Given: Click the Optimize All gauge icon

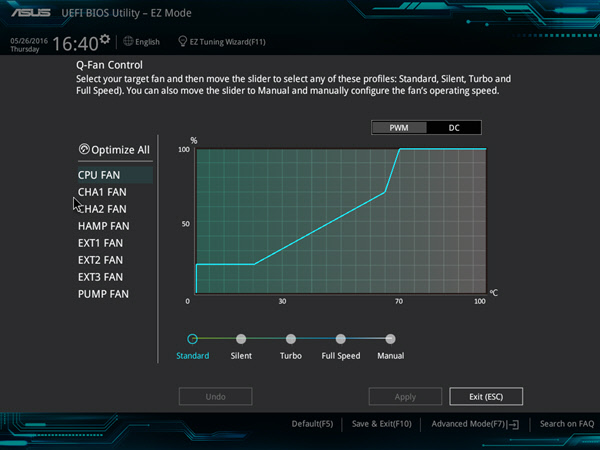Looking at the screenshot, I should click(x=84, y=149).
